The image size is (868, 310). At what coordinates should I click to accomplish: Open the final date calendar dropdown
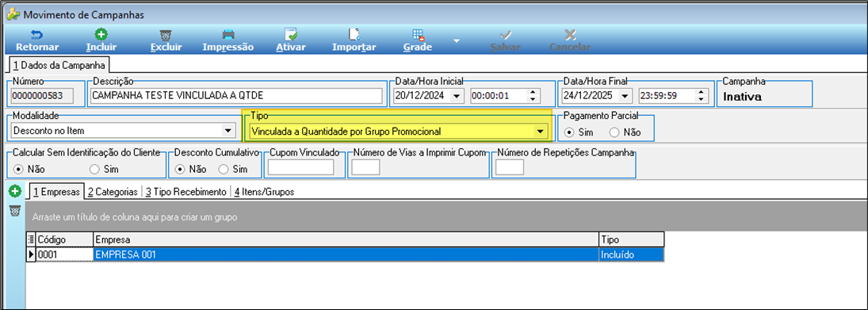pos(625,96)
